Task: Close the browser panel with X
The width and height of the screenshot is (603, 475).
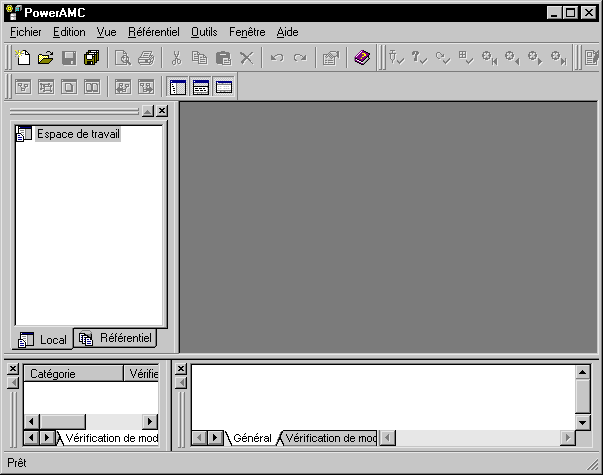Action: click(162, 111)
